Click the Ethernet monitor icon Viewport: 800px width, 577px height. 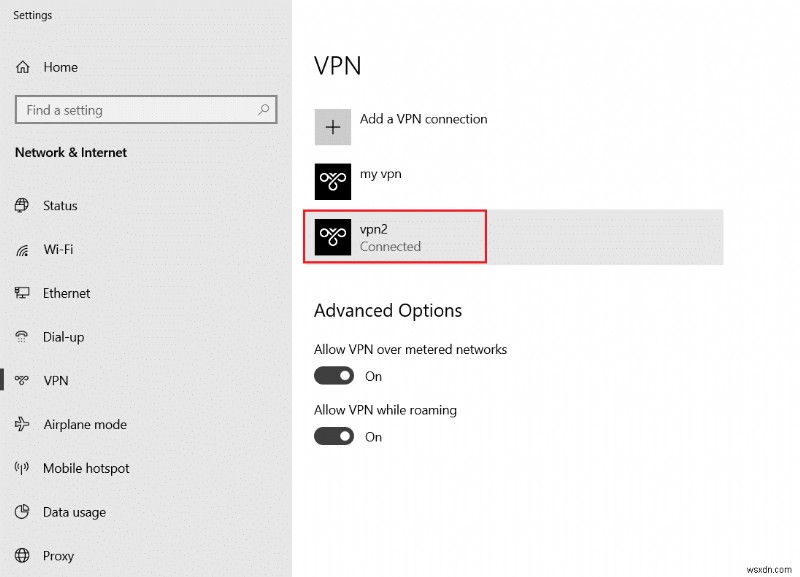tap(21, 293)
